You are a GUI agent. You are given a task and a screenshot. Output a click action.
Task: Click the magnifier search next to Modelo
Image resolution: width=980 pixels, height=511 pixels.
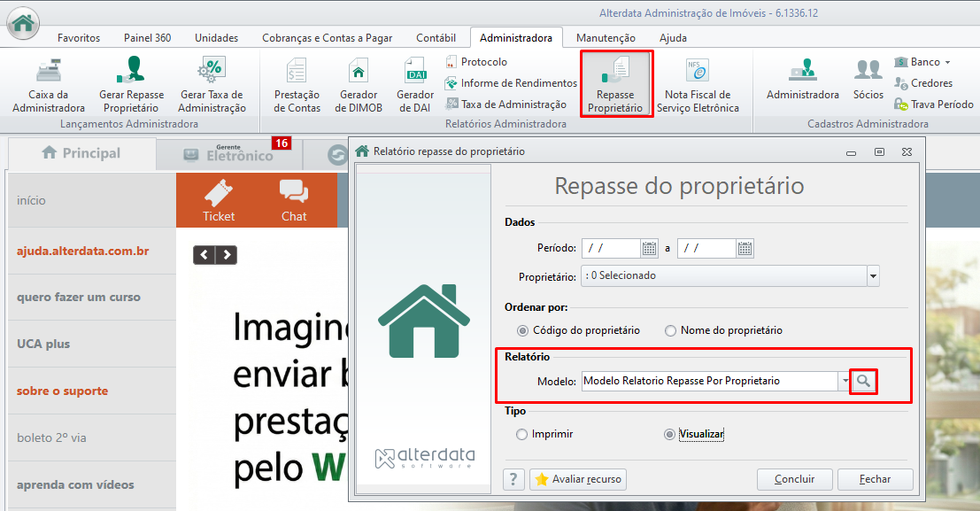(x=863, y=381)
